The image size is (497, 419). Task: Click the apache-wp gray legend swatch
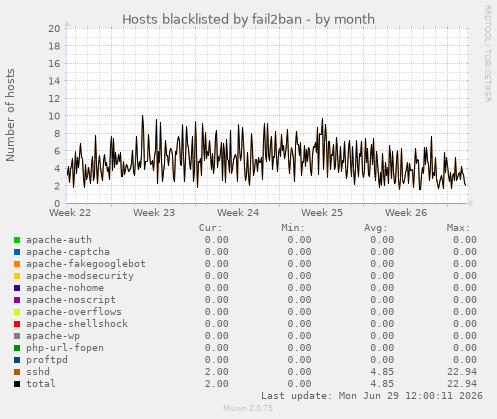click(17, 336)
